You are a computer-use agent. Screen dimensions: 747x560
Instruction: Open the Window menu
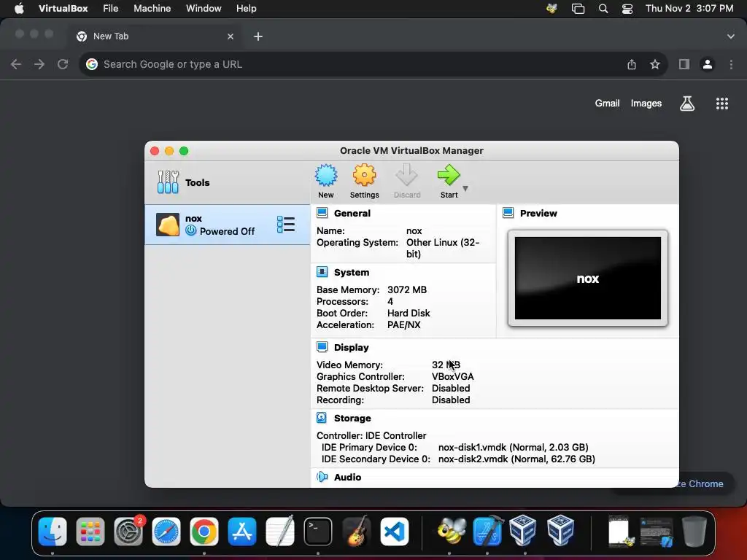pyautogui.click(x=204, y=9)
